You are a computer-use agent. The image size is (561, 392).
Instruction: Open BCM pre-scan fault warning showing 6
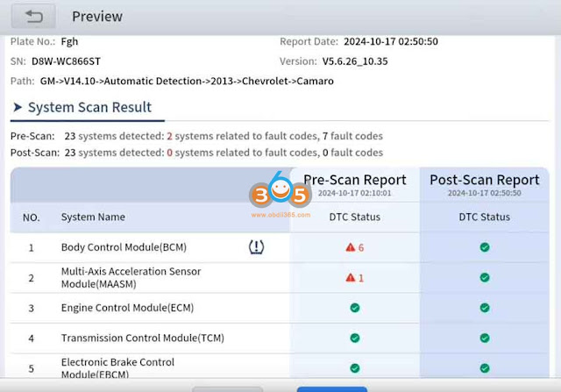coord(354,247)
